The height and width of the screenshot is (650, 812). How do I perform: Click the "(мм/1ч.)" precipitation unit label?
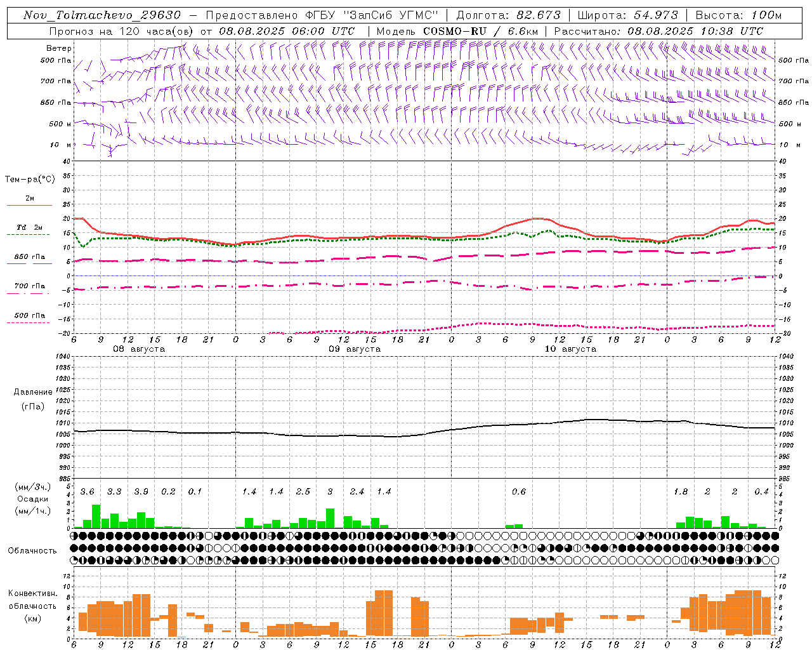pyautogui.click(x=32, y=511)
